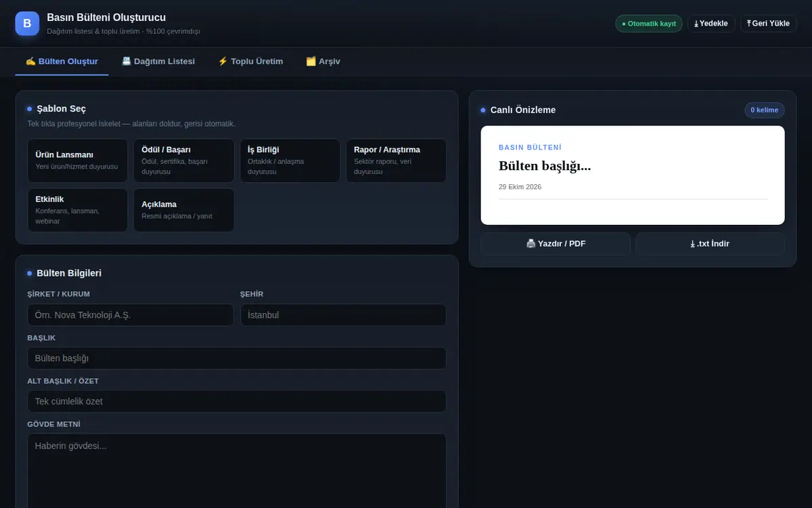Click the BASIN BÜLTENİ preview label
Image resolution: width=812 pixels, height=508 pixels.
[x=530, y=148]
